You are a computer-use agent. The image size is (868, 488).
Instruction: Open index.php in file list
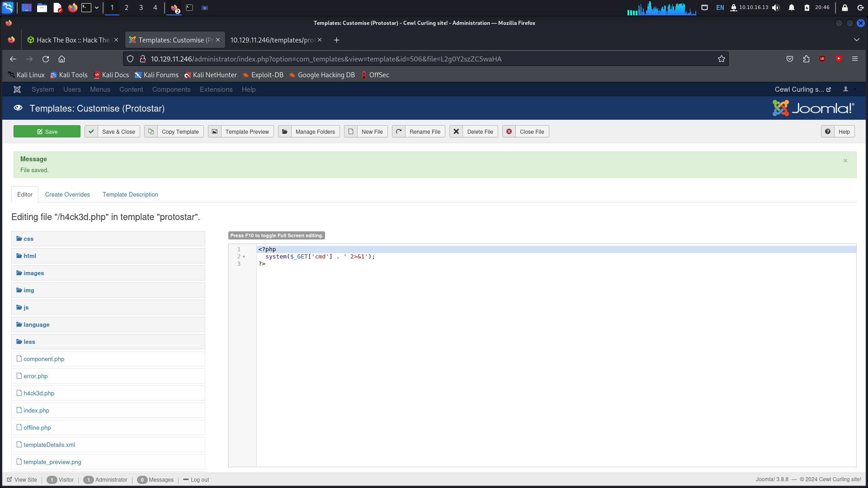coord(36,411)
